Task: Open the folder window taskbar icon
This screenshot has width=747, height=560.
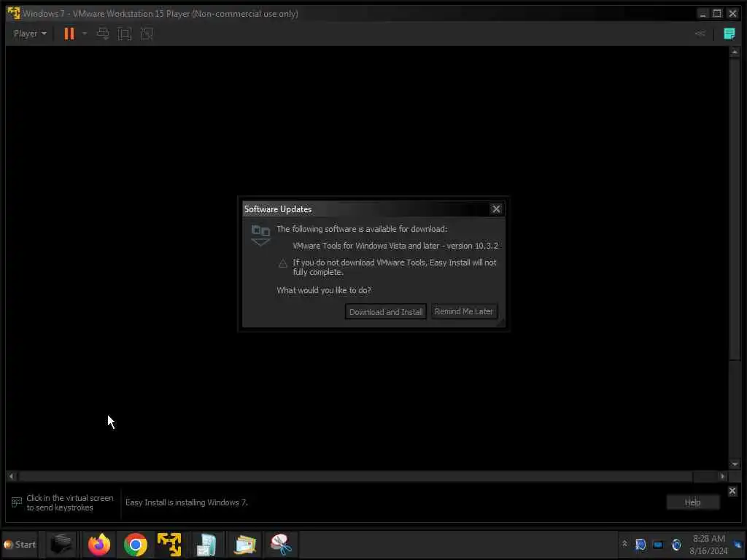Action: click(245, 544)
